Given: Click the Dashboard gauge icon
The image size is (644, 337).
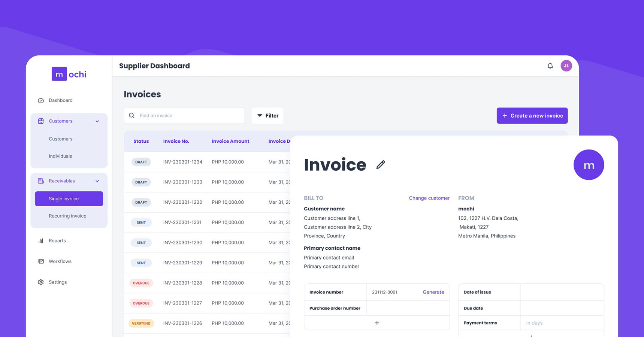Looking at the screenshot, I should tap(41, 100).
